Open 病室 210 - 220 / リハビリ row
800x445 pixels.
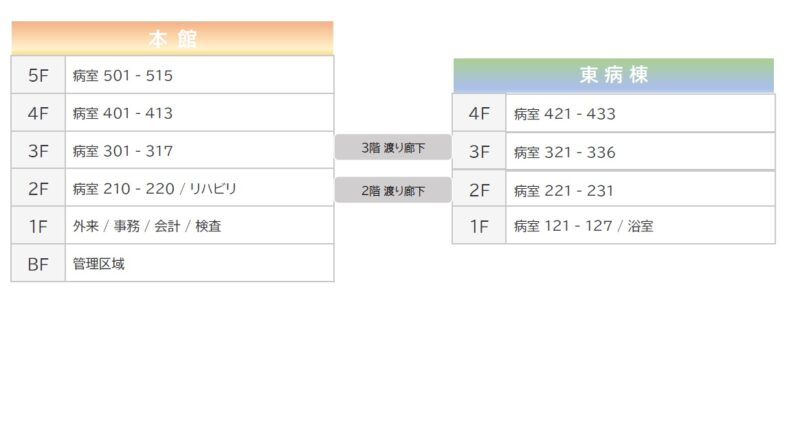199,188
